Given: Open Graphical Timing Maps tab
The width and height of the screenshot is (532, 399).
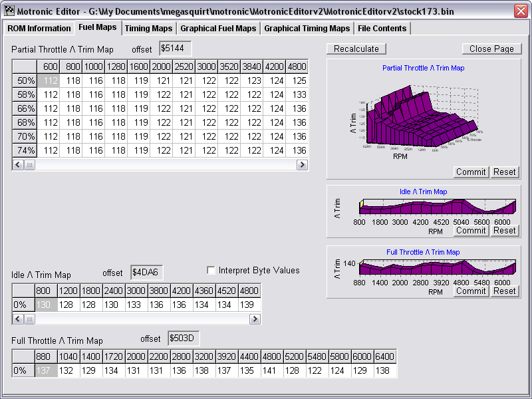Looking at the screenshot, I should (x=307, y=29).
